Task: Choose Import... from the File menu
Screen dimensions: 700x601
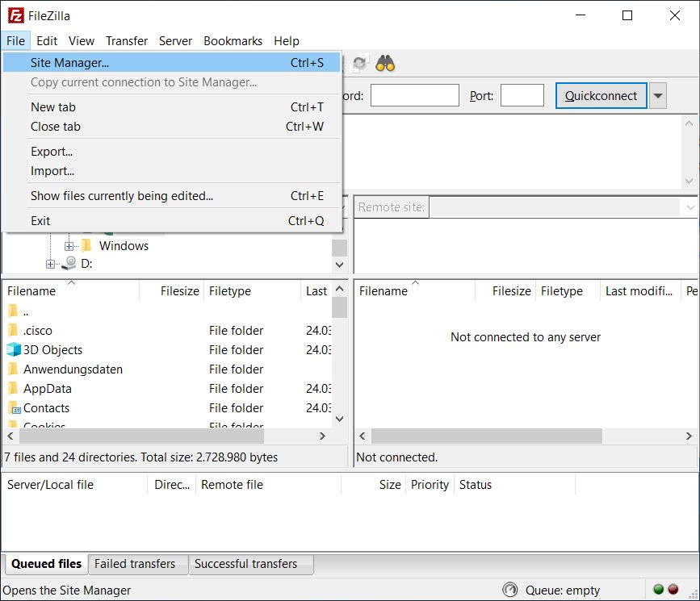Action: click(x=172, y=171)
